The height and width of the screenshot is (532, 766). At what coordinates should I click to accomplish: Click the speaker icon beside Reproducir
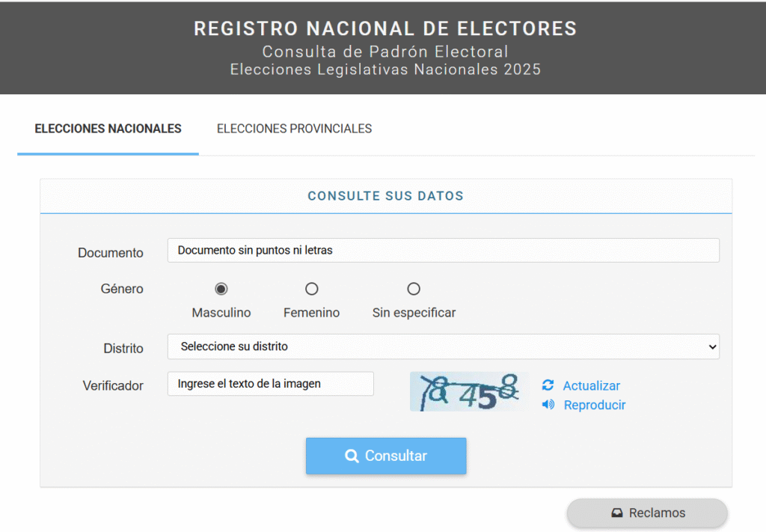[x=548, y=405]
